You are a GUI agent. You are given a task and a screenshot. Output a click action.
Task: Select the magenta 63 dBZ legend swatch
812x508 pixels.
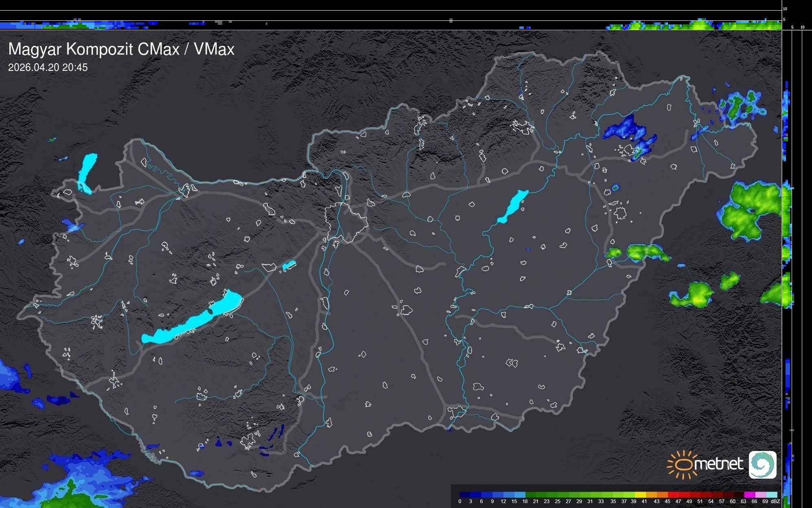point(749,495)
